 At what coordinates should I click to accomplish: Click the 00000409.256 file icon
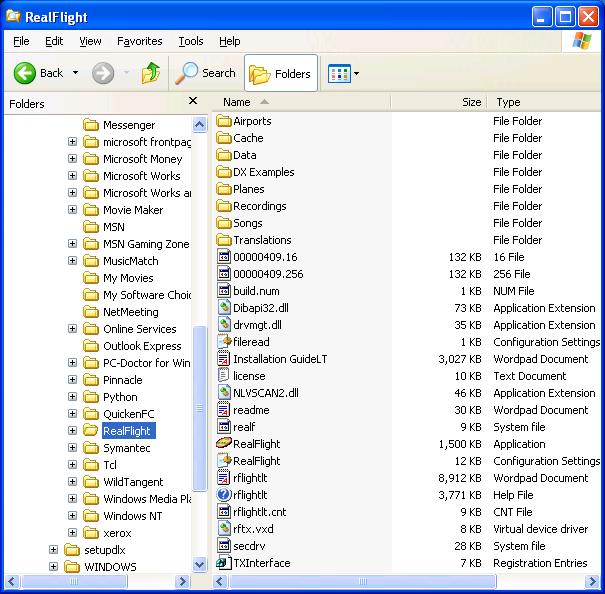tap(224, 274)
